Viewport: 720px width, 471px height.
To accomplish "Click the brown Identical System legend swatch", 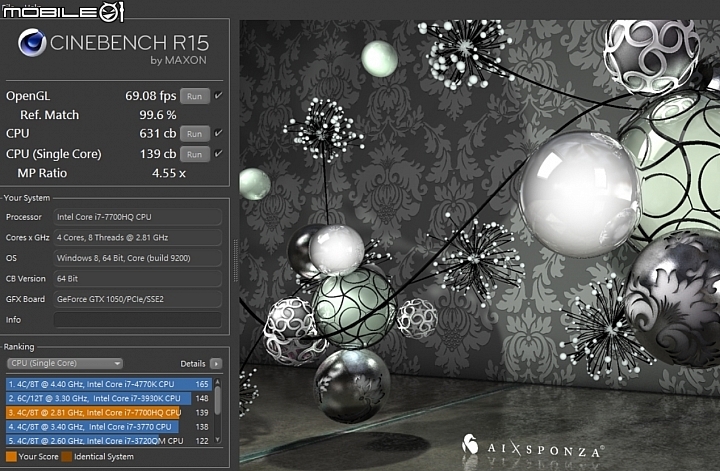I will click(x=67, y=456).
